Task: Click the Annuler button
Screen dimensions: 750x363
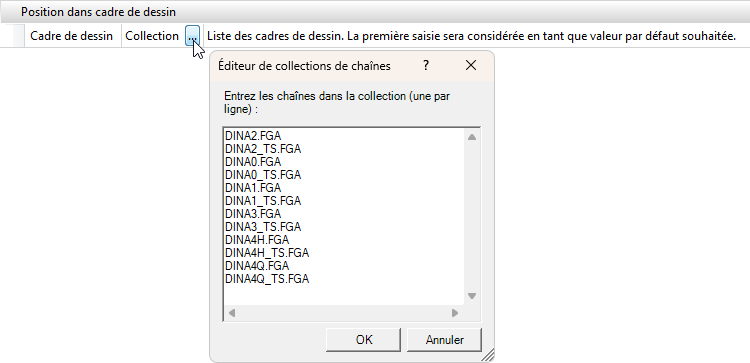Action: point(444,340)
